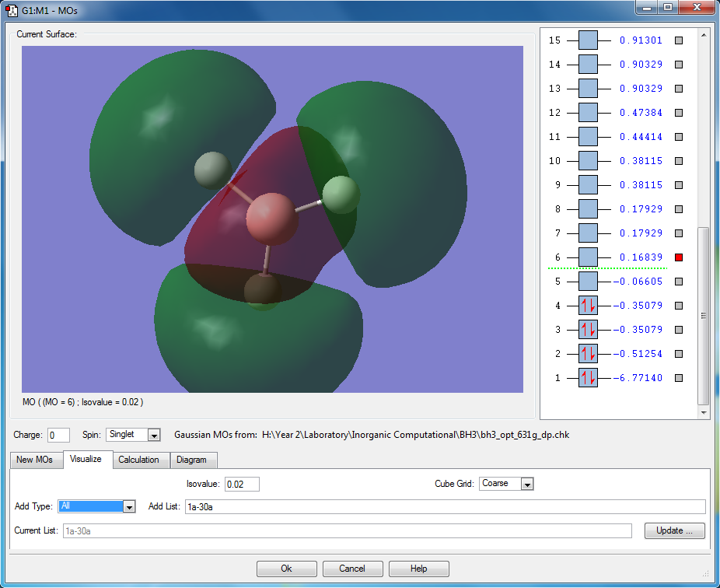This screenshot has width=720, height=588.
Task: Click the orbital box for MO 9
Action: pos(588,185)
